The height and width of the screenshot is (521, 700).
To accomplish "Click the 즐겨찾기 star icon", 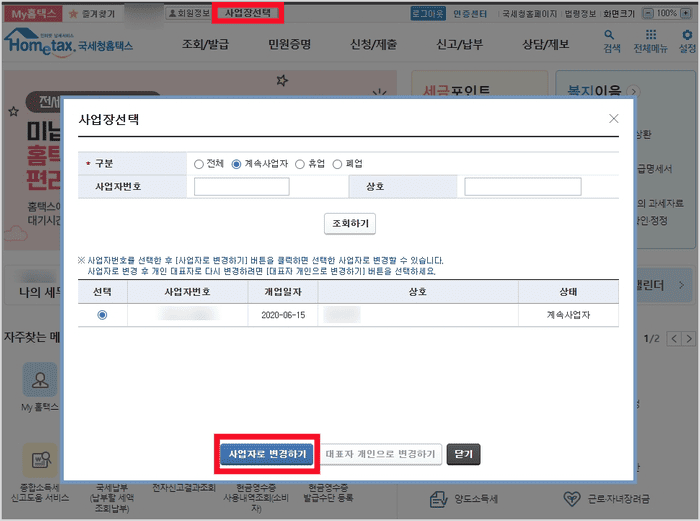I will [x=73, y=14].
